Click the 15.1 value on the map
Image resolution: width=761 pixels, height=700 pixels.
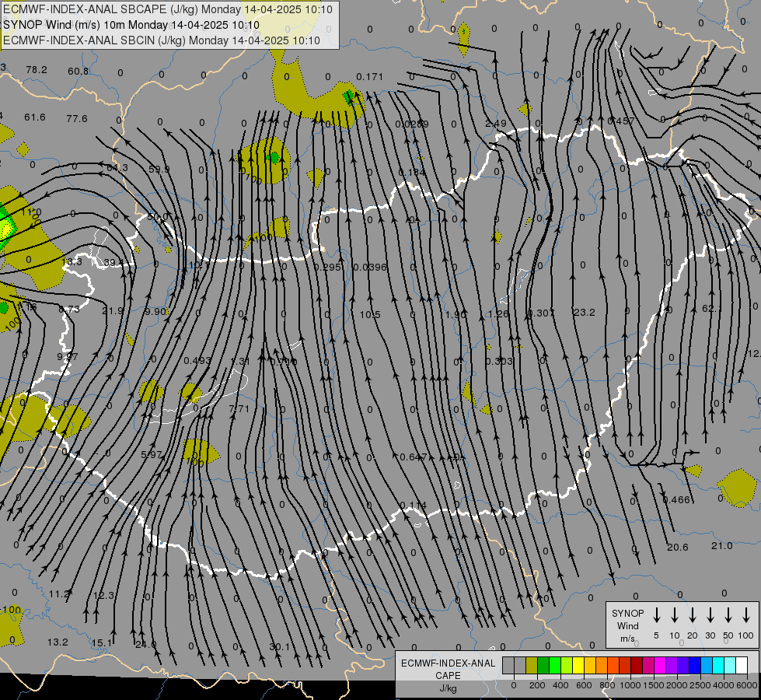pyautogui.click(x=102, y=643)
